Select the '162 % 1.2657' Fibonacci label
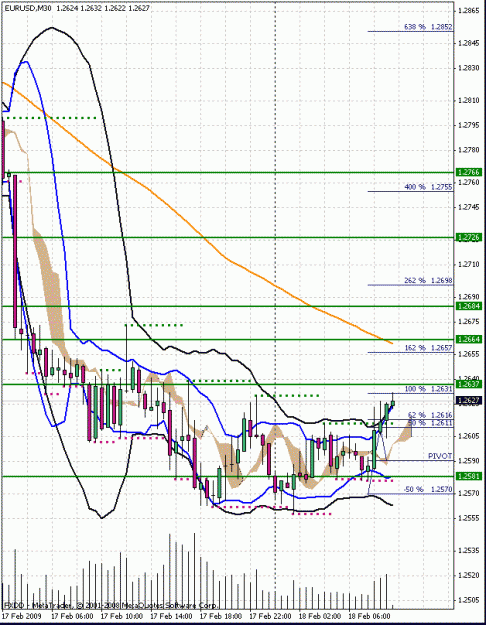 (x=428, y=348)
